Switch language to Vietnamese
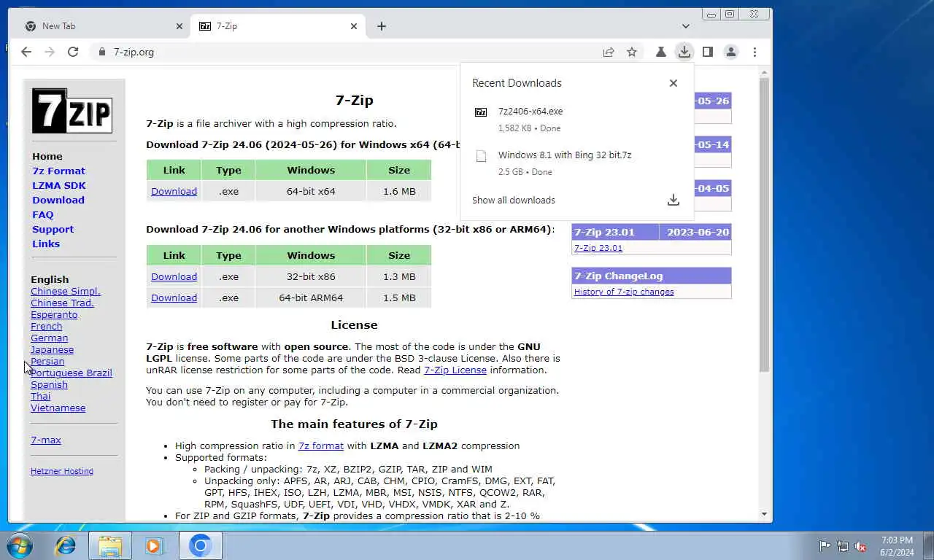 click(58, 408)
